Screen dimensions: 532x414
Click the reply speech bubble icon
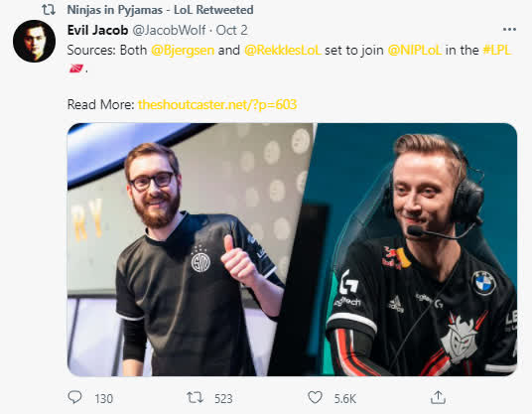(x=75, y=397)
